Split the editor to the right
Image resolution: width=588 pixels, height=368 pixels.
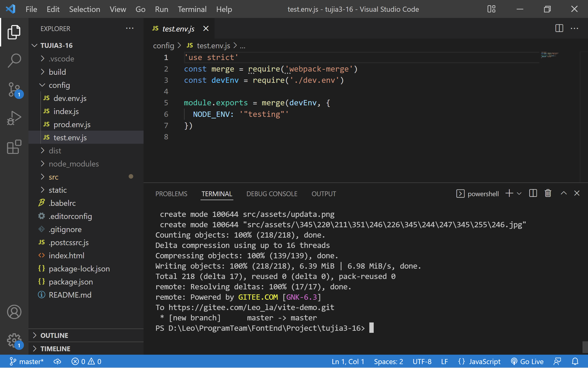click(559, 28)
